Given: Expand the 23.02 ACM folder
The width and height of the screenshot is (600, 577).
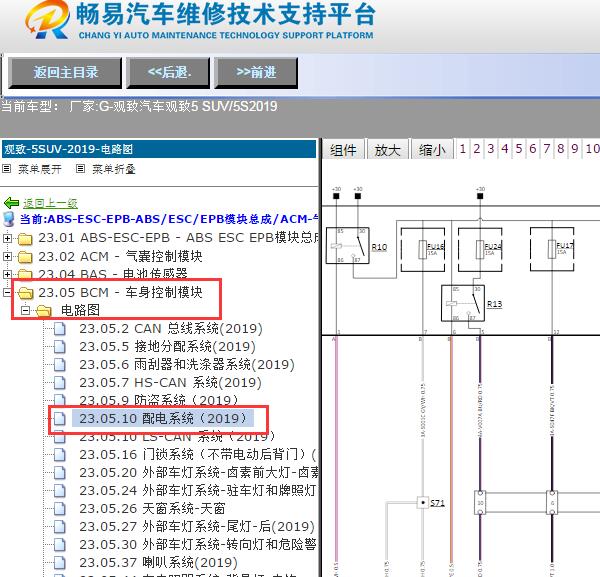Looking at the screenshot, I should pos(7,256).
